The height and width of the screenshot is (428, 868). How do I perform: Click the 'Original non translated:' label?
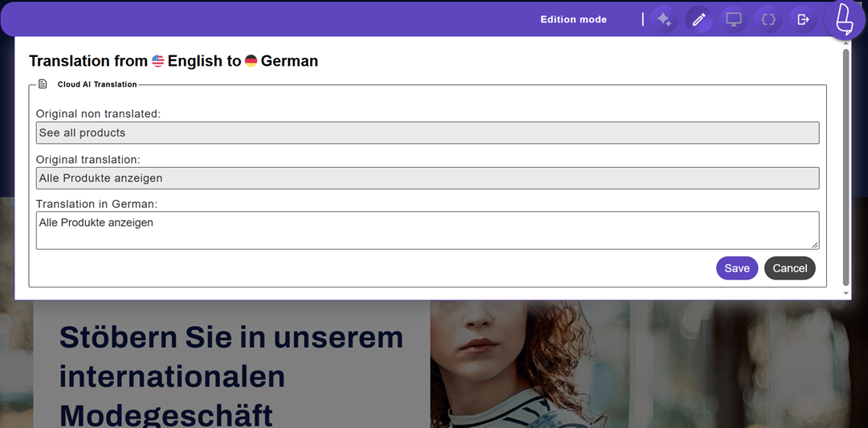[x=98, y=114]
